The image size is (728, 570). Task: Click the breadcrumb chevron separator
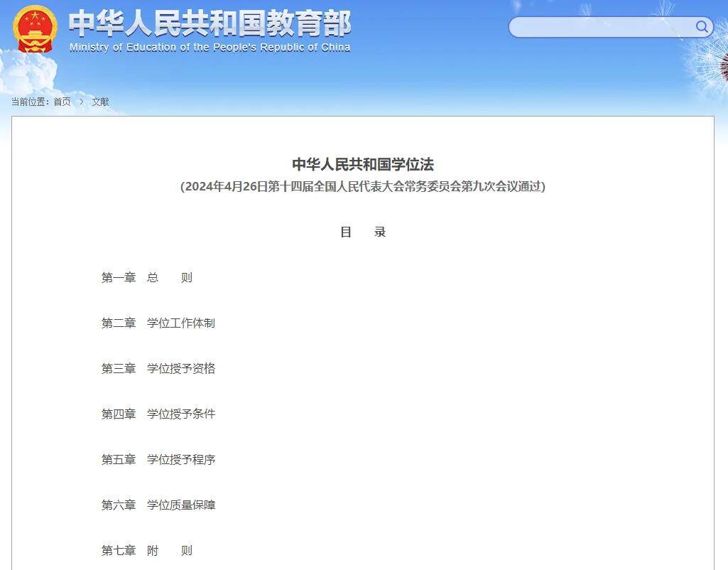82,102
